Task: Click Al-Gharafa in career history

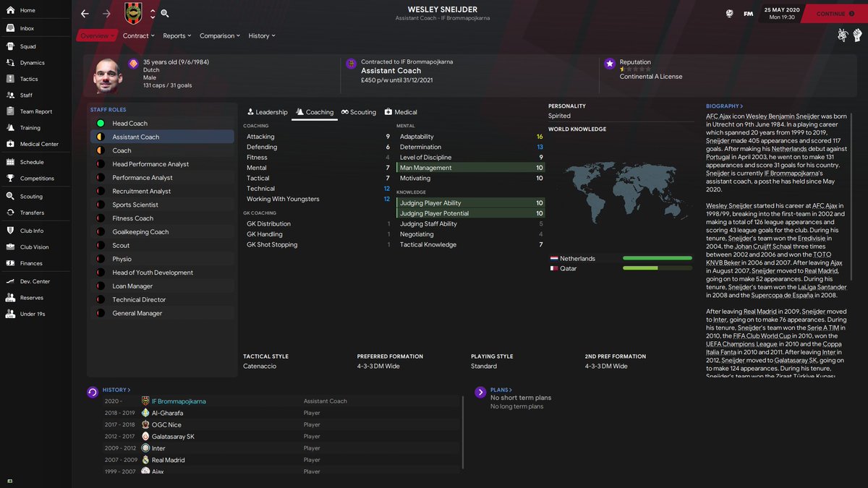Action: click(167, 413)
